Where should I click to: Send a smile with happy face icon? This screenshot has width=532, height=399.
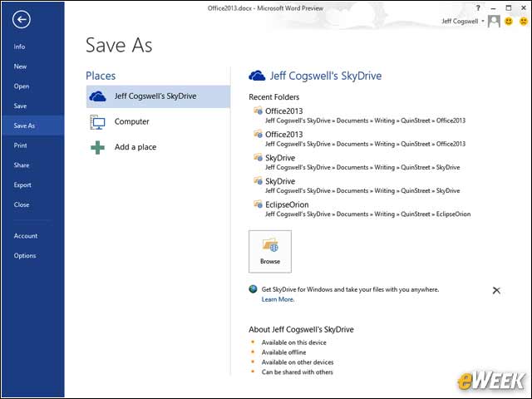coord(508,22)
